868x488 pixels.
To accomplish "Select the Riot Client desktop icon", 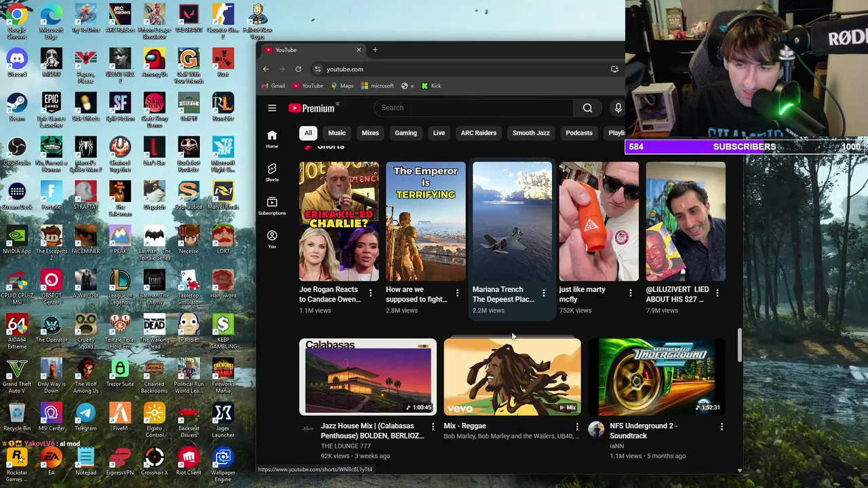I will 189,462.
